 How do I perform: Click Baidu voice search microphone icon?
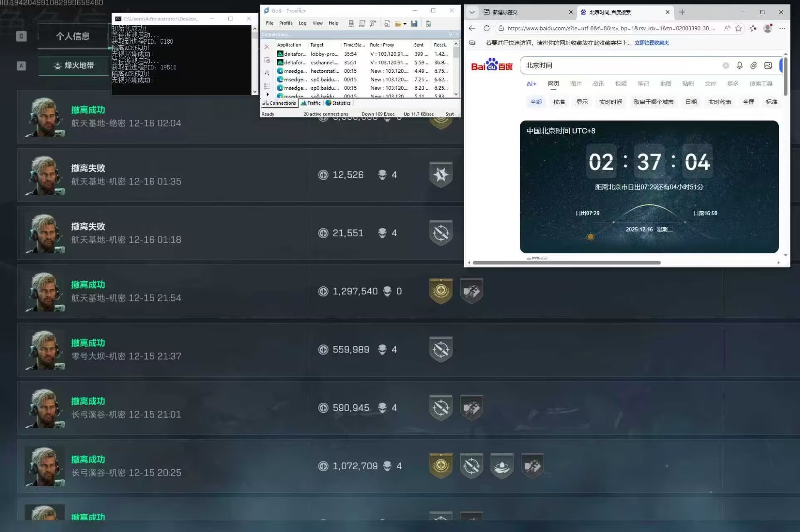[739, 65]
